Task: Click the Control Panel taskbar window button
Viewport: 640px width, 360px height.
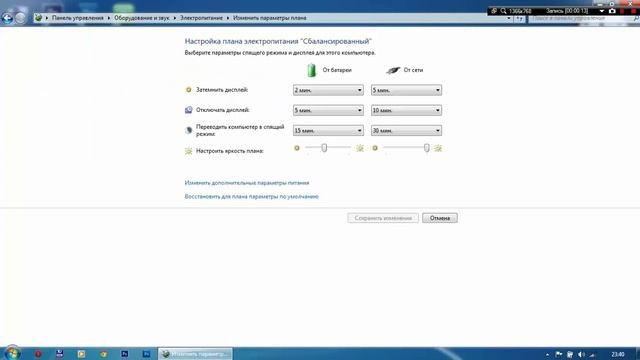Action: [x=196, y=354]
